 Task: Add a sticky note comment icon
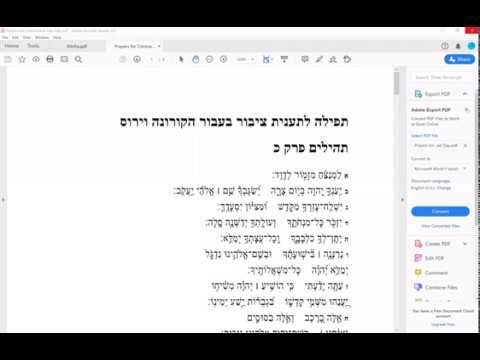point(305,60)
